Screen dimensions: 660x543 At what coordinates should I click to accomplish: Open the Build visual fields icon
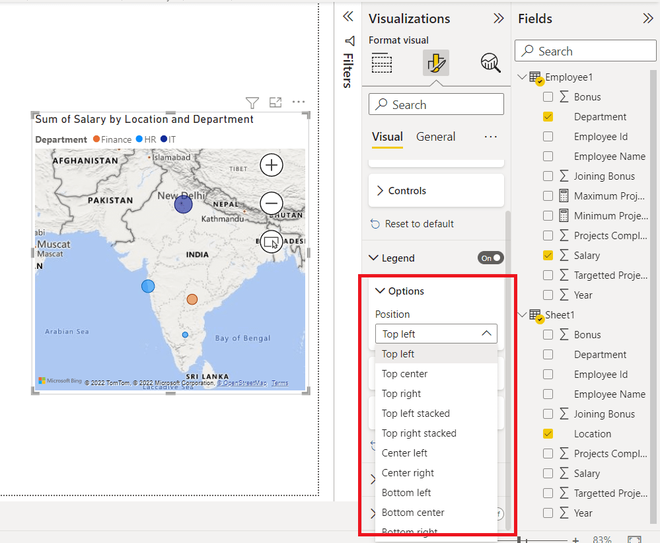[382, 63]
